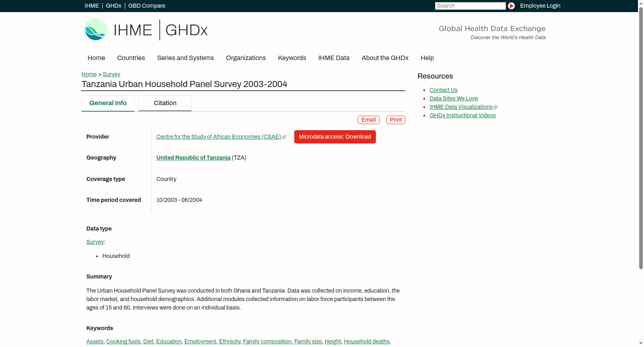Click the Survey data type link
Image resolution: width=644 pixels, height=347 pixels.
[95, 242]
